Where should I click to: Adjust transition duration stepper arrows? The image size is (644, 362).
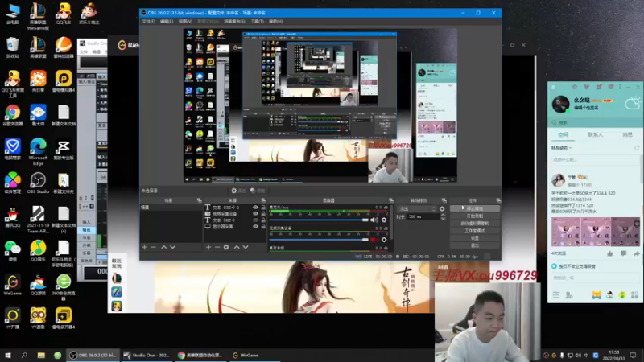pos(443,216)
